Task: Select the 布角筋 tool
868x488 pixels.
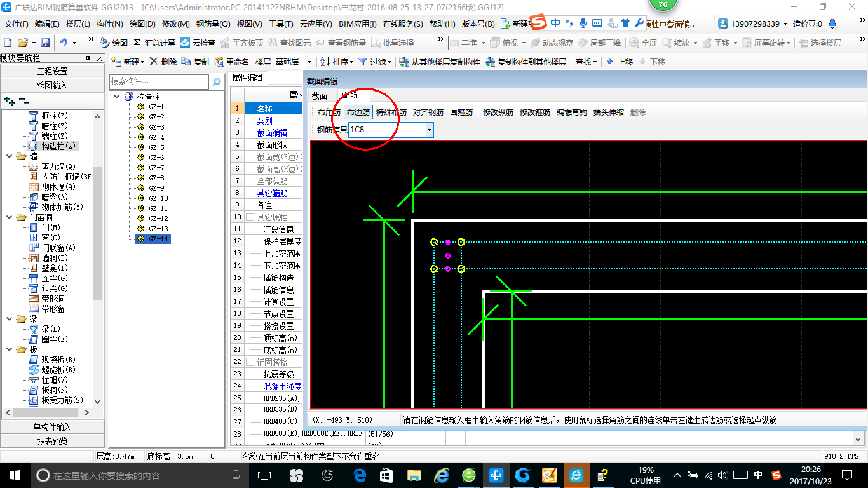Action: tap(329, 112)
